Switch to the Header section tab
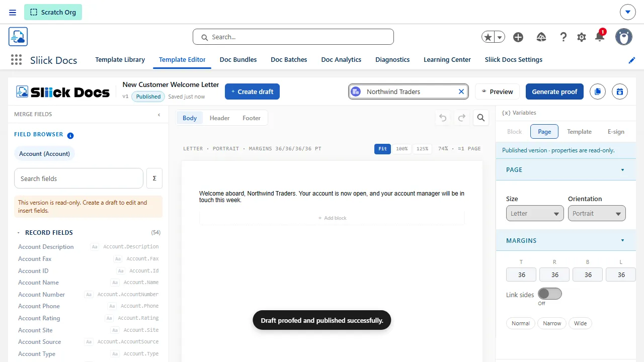This screenshot has width=644, height=362. 219,118
